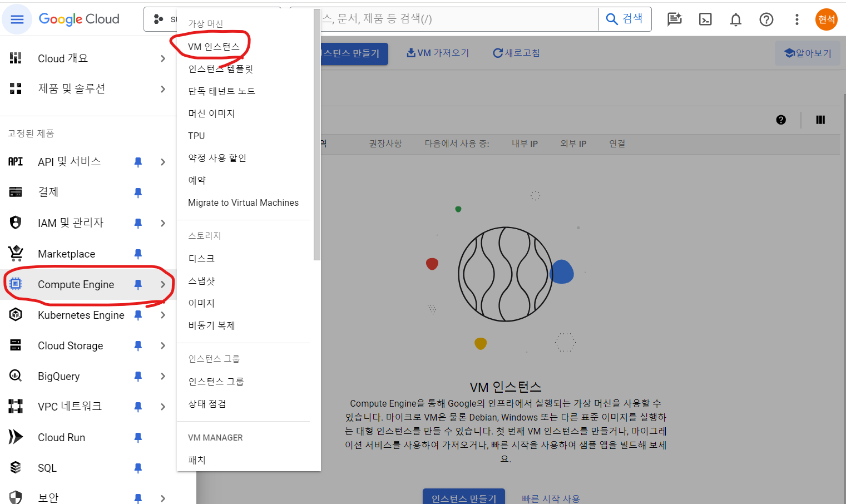The height and width of the screenshot is (504, 846).
Task: Expand Cloud Storage submenu arrow
Action: [x=163, y=345]
